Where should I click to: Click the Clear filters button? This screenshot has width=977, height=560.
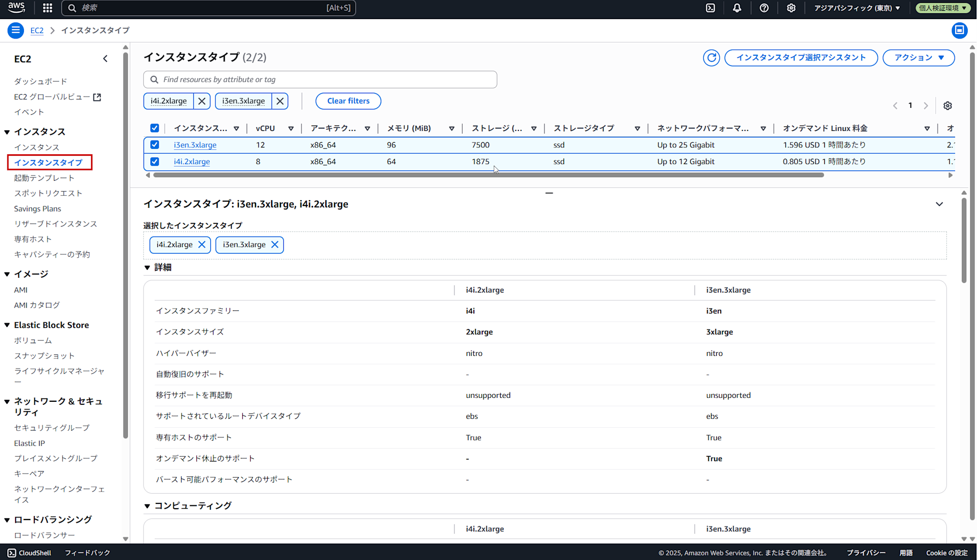[x=348, y=101]
